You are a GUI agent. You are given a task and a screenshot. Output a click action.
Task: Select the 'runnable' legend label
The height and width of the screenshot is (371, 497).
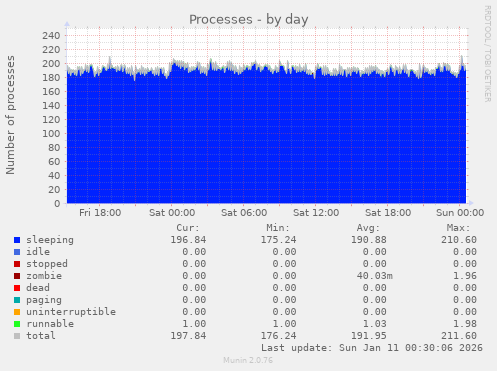coord(50,324)
